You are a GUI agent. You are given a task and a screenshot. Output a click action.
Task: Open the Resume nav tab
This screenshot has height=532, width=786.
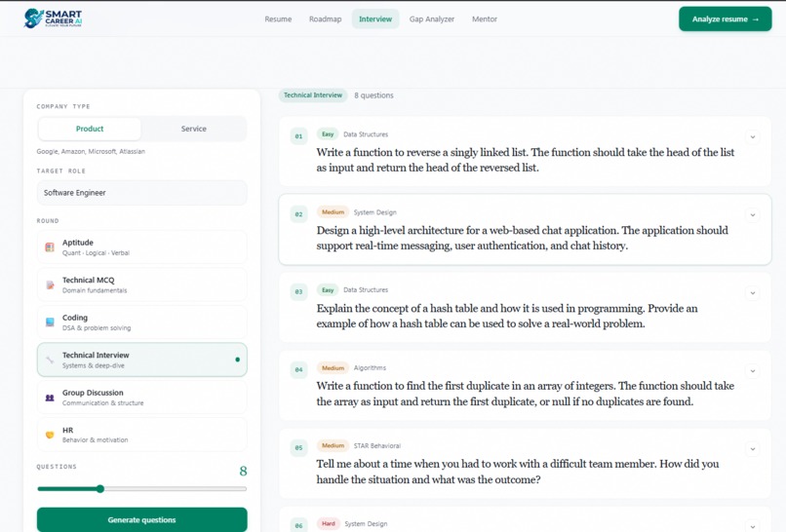(x=278, y=19)
